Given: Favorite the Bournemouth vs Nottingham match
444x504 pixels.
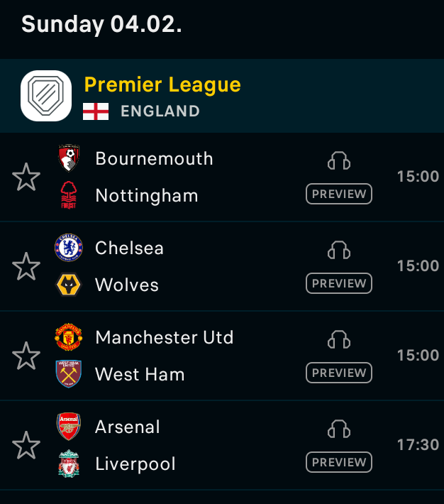Looking at the screenshot, I should click(26, 177).
